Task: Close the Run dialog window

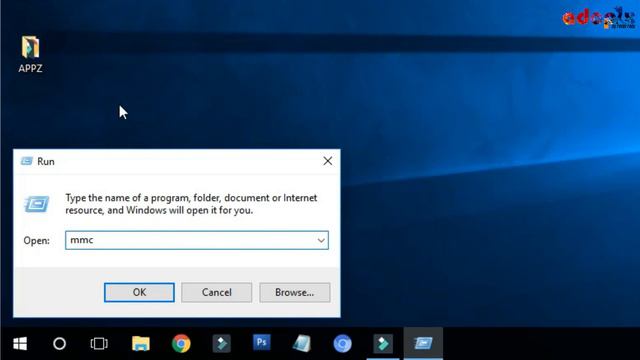Action: coord(327,161)
